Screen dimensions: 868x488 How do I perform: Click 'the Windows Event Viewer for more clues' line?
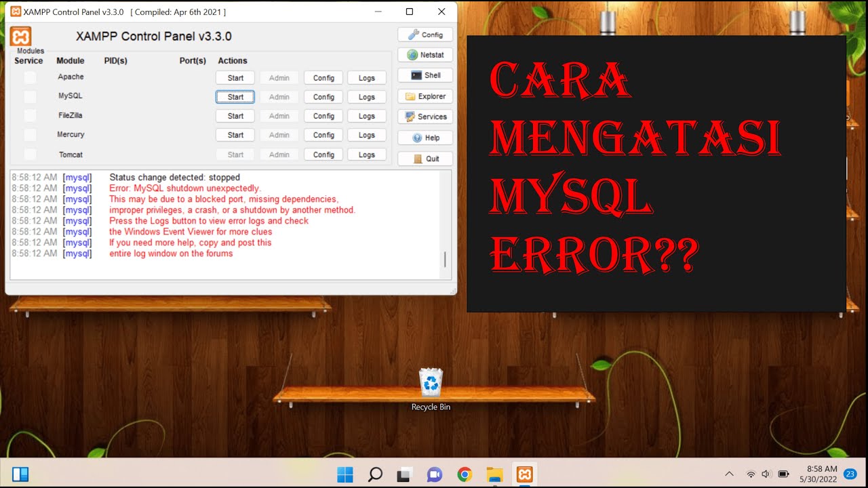[191, 232]
